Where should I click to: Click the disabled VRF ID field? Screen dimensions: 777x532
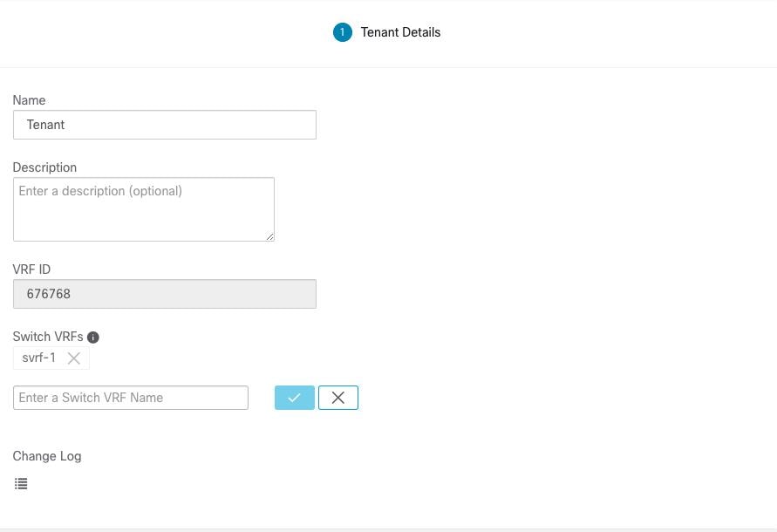click(x=164, y=294)
